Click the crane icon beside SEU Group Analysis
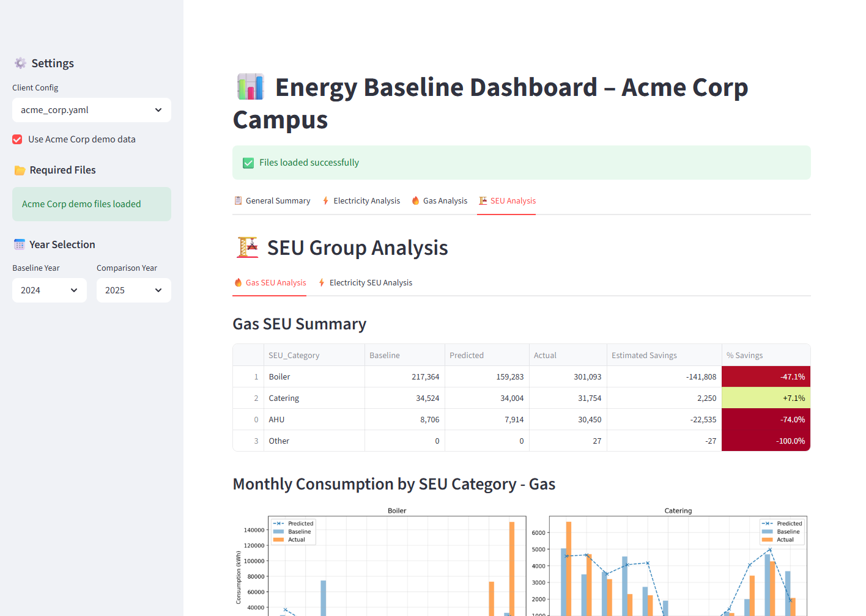The height and width of the screenshot is (616, 866). [248, 248]
